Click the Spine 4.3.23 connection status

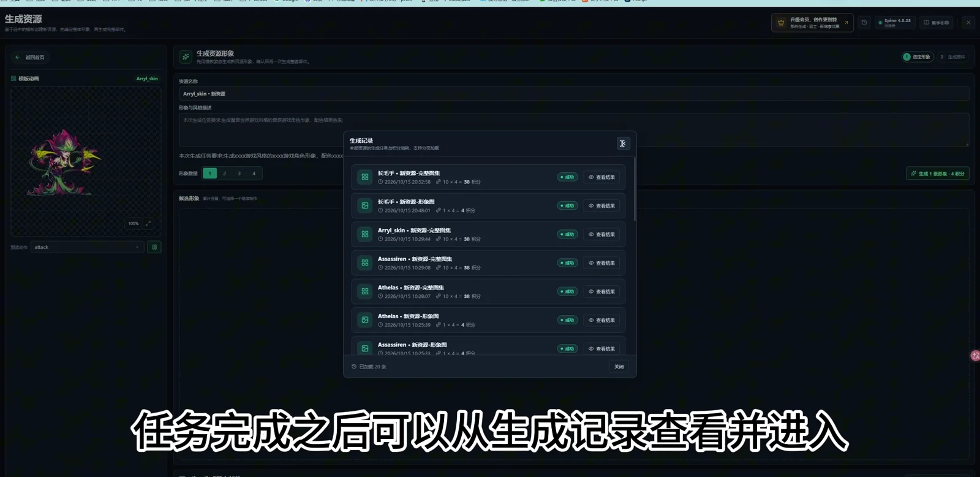click(x=895, y=23)
